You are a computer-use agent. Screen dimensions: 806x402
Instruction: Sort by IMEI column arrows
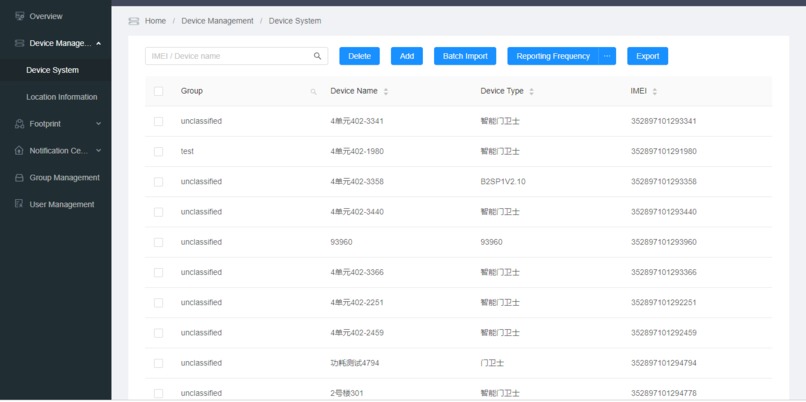point(654,92)
